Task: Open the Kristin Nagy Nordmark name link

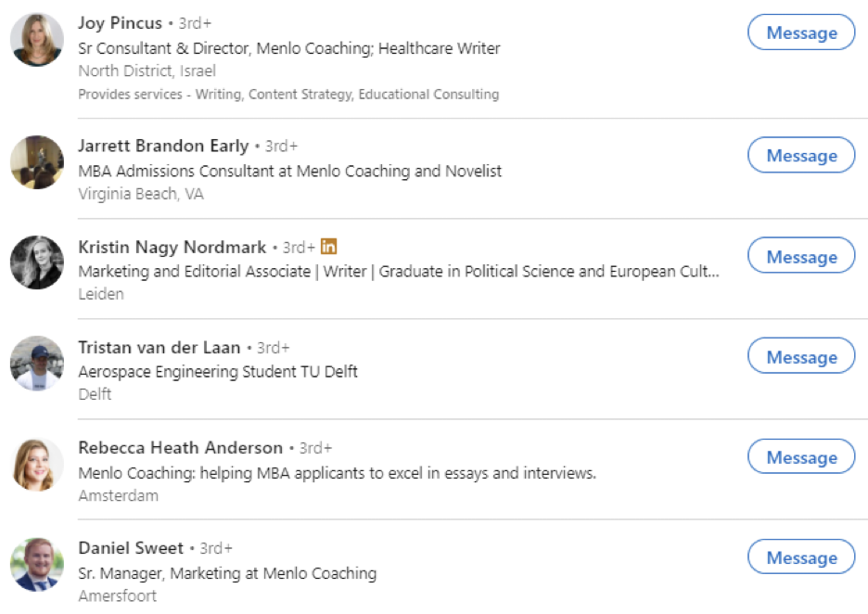Action: 172,247
